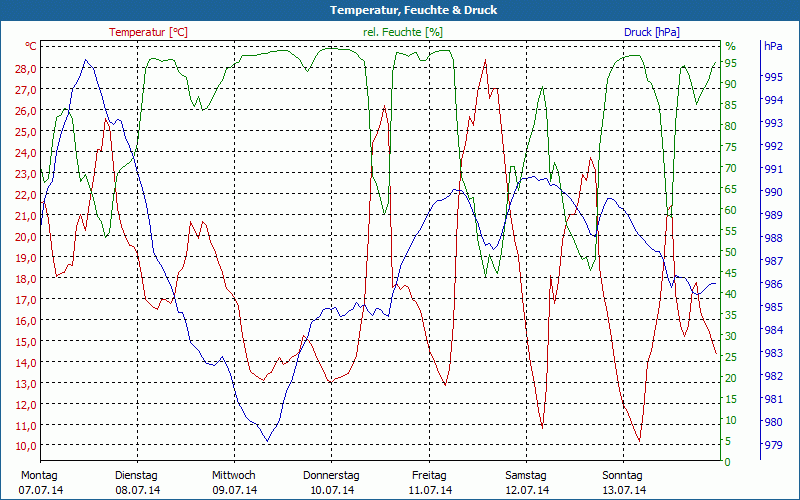The width and height of the screenshot is (800, 500).
Task: Click the '979' pressure axis value
Action: (773, 445)
